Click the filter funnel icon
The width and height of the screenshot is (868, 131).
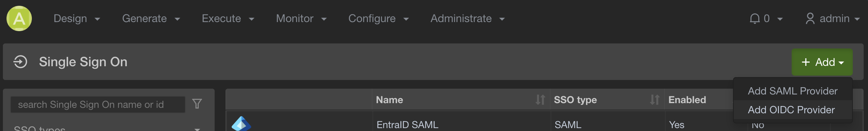197,104
